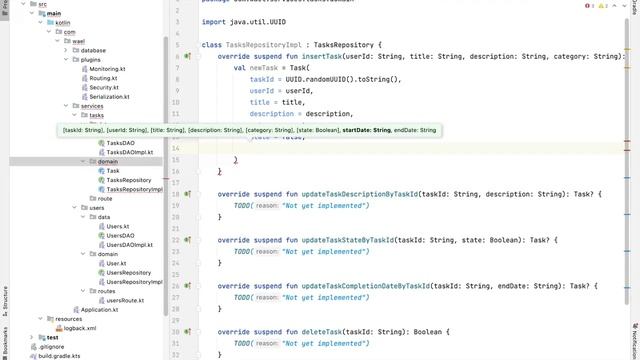The height and width of the screenshot is (360, 640).
Task: Go to next highlighted error arrow
Action: coord(624,6)
